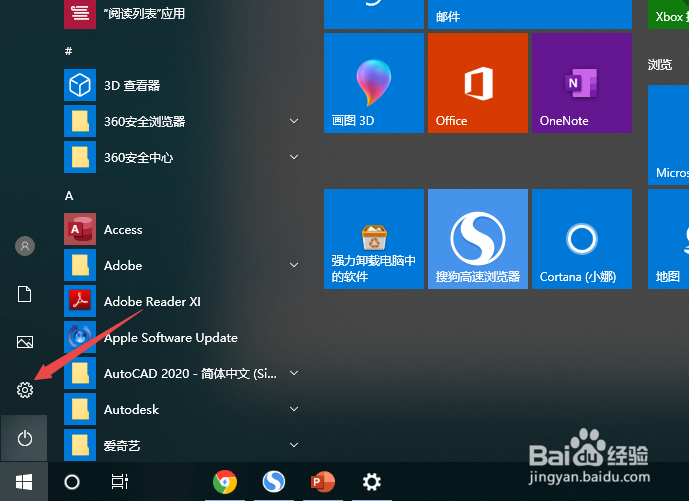
Task: Expand the Autodesk folder chevron
Action: pyautogui.click(x=294, y=409)
